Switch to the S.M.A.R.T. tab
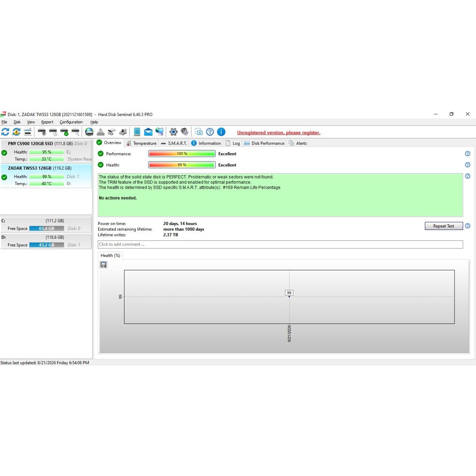The height and width of the screenshot is (476, 476). click(x=174, y=143)
